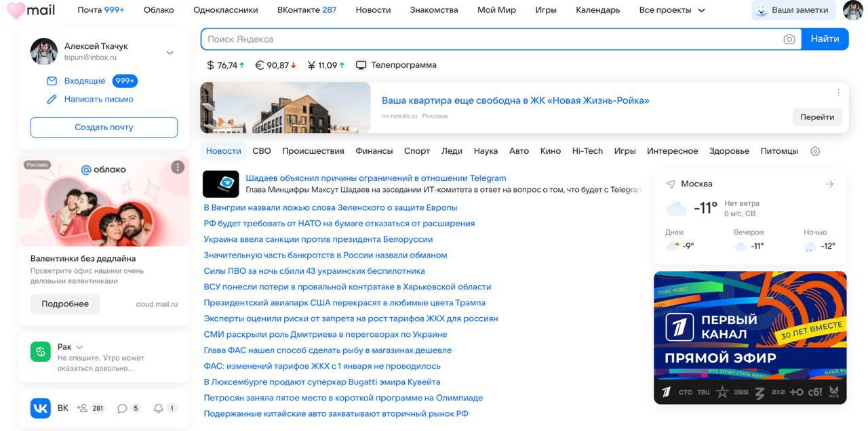Expand the Все проекты menu
The width and height of the screenshot is (868, 431).
pos(701,10)
